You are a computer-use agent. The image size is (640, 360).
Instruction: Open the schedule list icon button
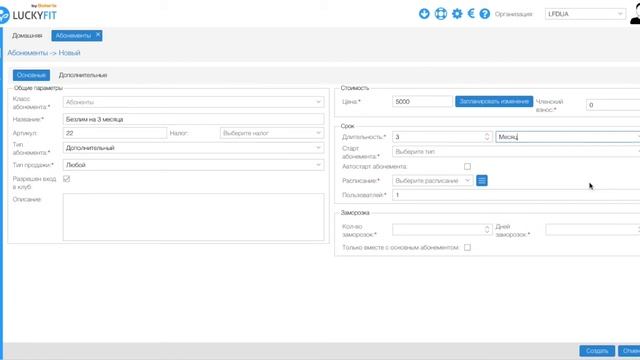tap(482, 180)
